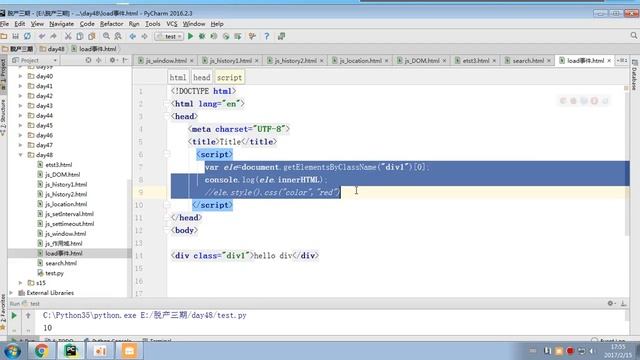
Task: Select js_settimeout.html file
Action: pos(69,224)
